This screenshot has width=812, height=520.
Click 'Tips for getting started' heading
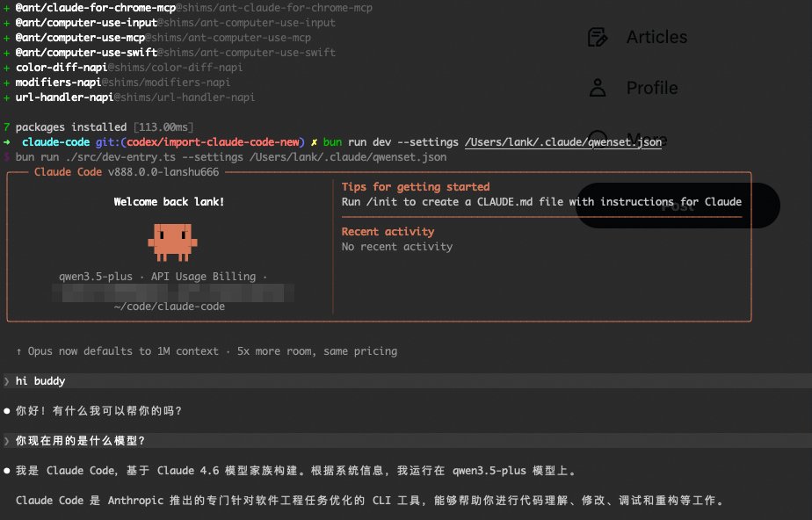(416, 187)
